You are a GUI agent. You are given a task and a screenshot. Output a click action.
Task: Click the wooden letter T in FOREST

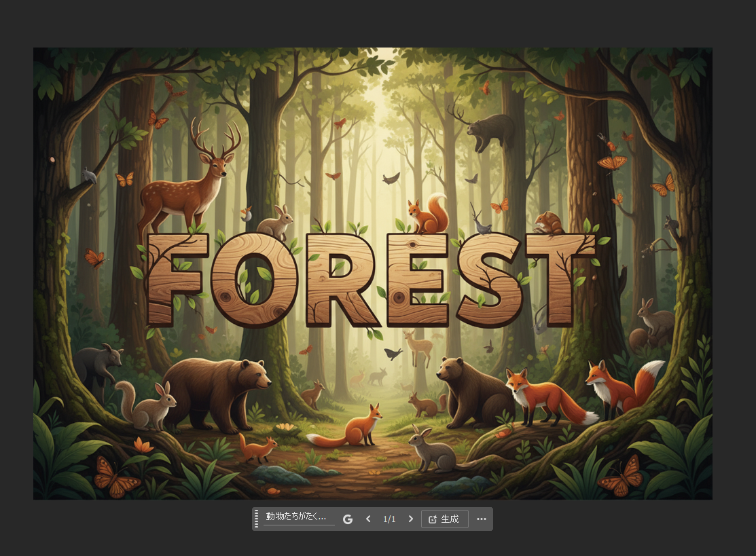(559, 278)
